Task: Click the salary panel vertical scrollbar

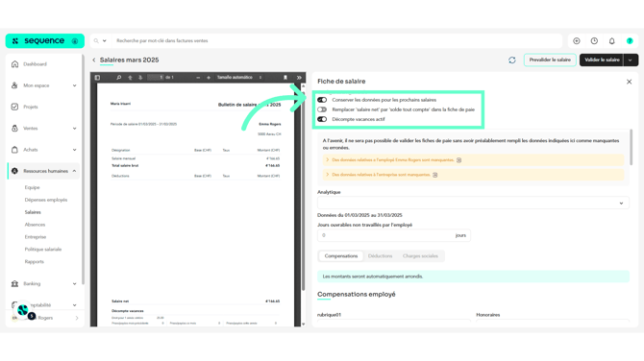Action: pos(631,148)
